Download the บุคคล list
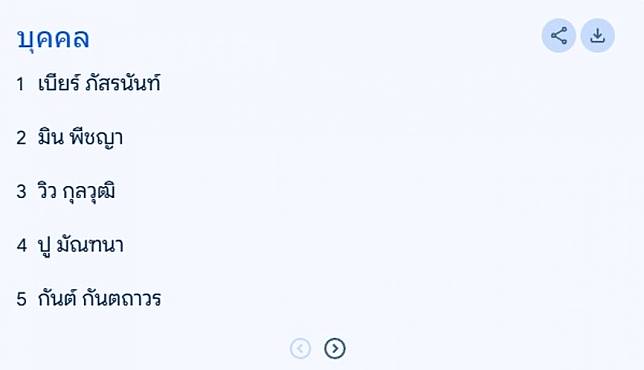644x370 pixels. pos(598,36)
